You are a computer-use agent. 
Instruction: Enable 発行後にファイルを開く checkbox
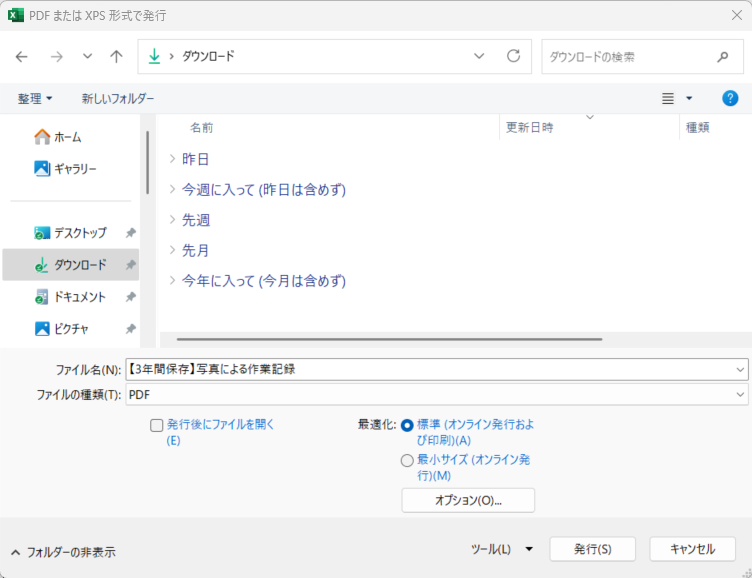click(x=157, y=425)
